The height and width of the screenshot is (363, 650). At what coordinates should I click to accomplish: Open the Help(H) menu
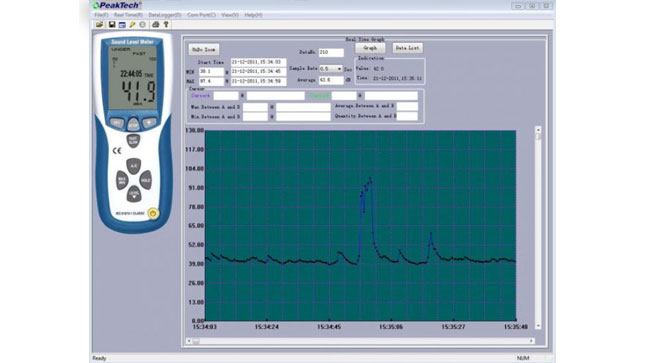(253, 15)
